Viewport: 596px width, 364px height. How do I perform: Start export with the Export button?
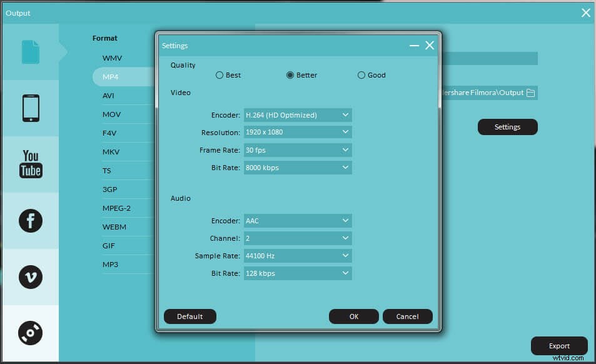[558, 345]
